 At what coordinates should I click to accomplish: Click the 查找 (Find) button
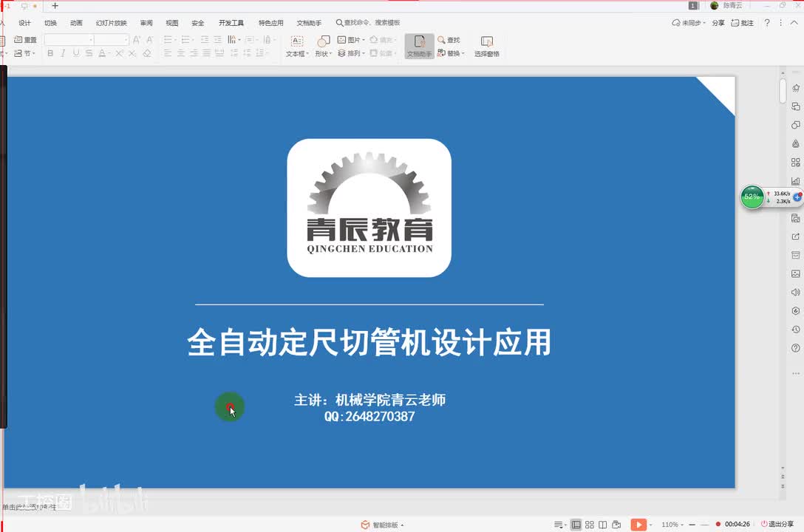click(449, 39)
